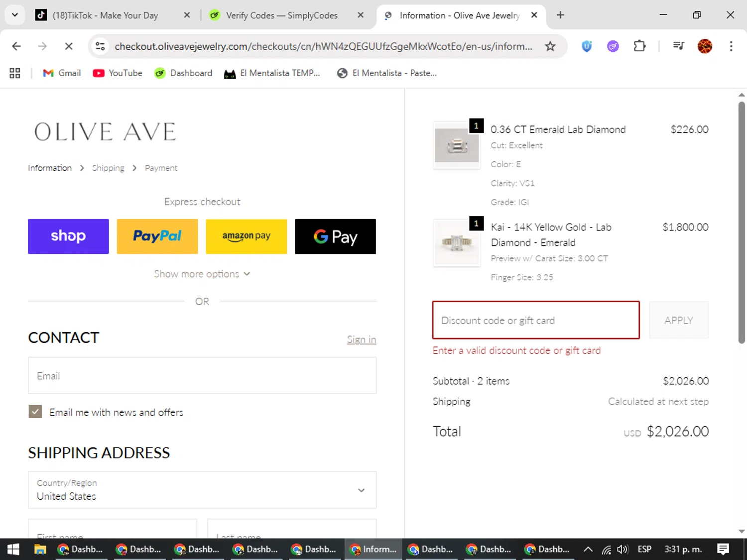Switch to Verify Codes SimplyCodes tab
747x560 pixels.
coord(281,15)
